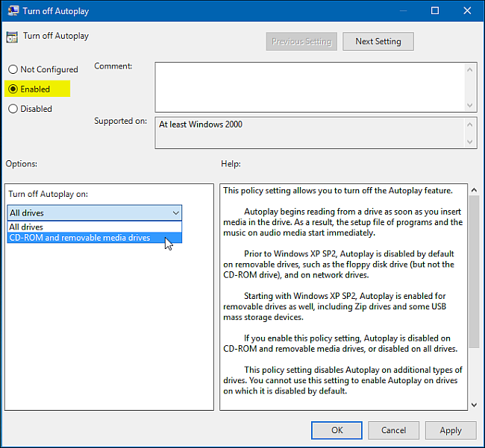Choose CD-ROM and removable media drives option

[x=79, y=238]
